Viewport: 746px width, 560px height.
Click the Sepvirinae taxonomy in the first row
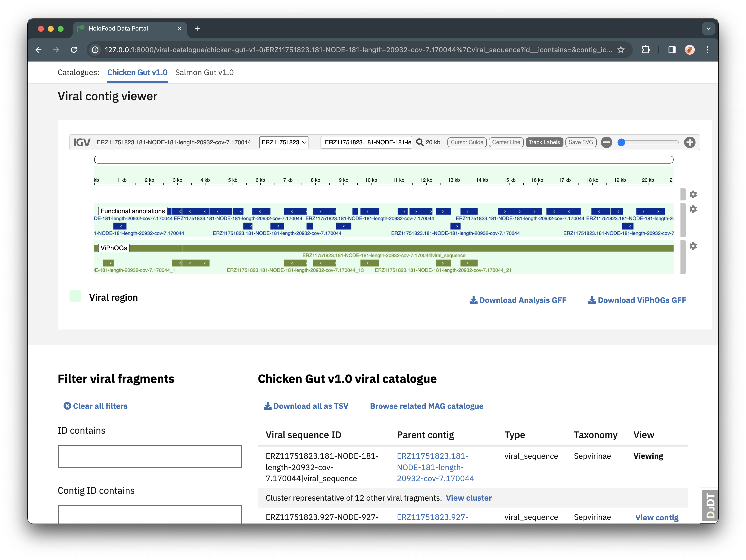pos(592,456)
